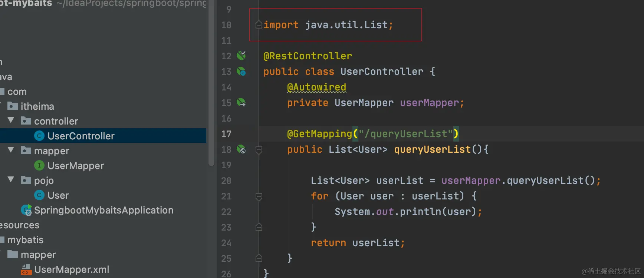Click the controller package folder icon

26,121
